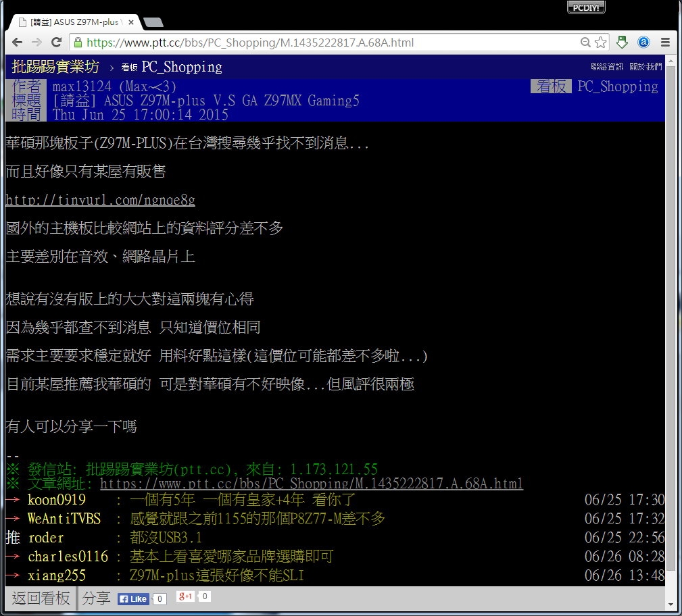Image resolution: width=682 pixels, height=616 pixels.
Task: Click the browser forward arrow
Action: pos(37,42)
